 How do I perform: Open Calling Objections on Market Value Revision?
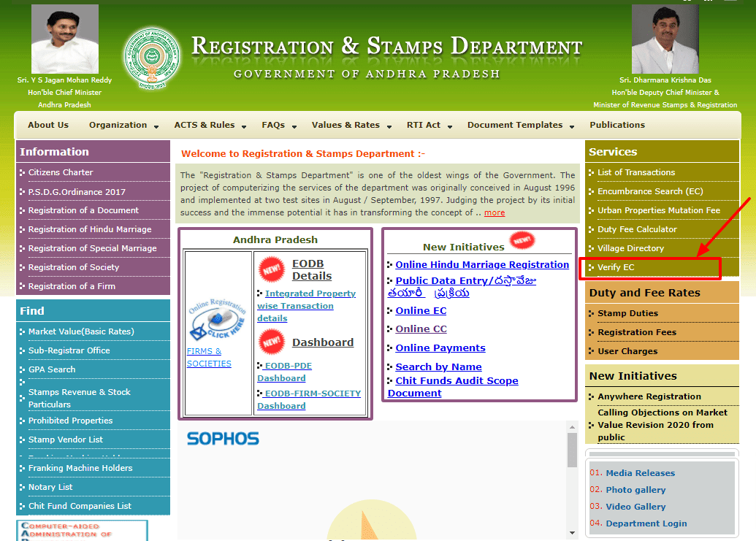[x=663, y=425]
